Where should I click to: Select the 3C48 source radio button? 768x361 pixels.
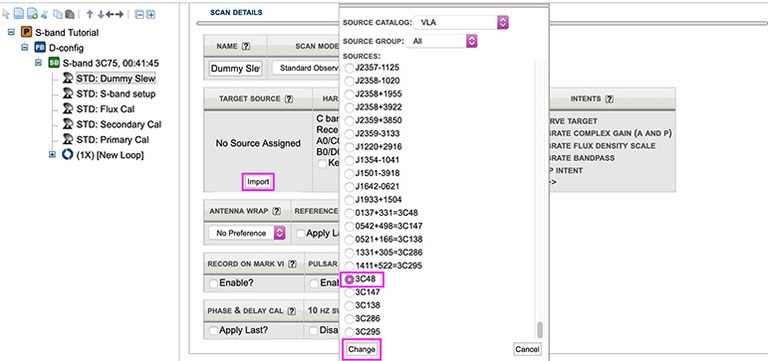(x=350, y=279)
